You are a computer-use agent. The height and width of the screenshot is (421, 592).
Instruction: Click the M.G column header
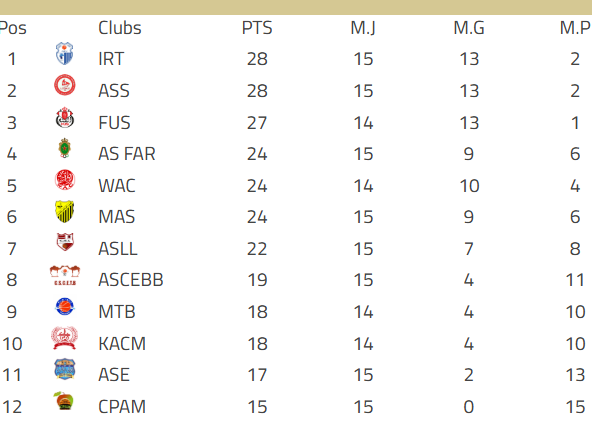point(469,28)
